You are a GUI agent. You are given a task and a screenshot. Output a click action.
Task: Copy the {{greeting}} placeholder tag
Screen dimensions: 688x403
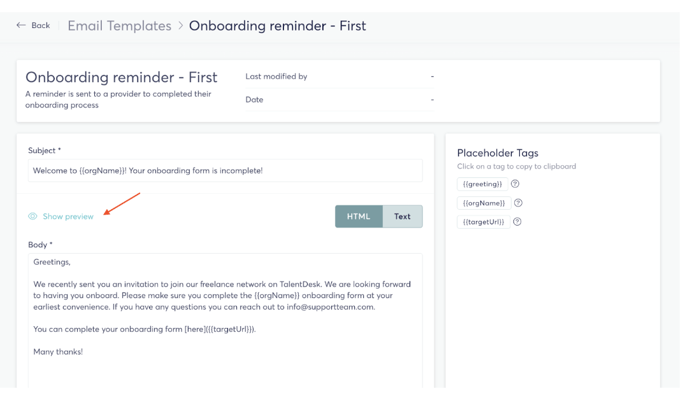[482, 184]
